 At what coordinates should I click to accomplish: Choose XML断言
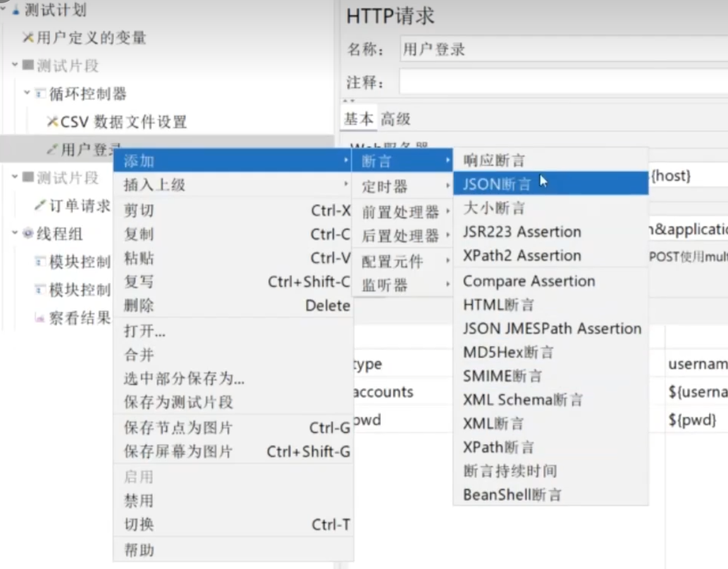[551, 423]
